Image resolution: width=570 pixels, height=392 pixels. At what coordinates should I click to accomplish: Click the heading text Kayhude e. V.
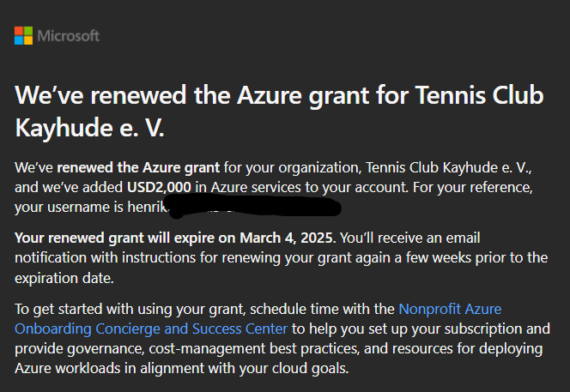89,129
